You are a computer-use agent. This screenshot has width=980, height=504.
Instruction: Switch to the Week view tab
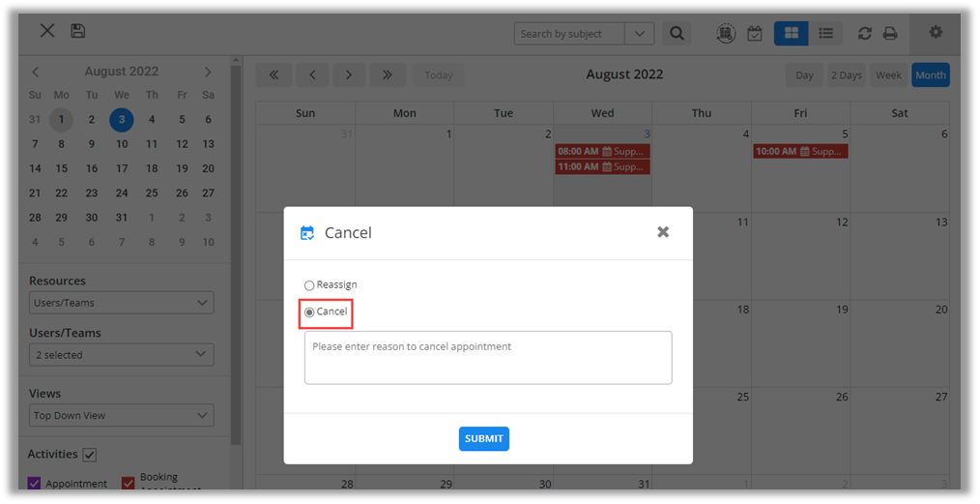tap(888, 75)
